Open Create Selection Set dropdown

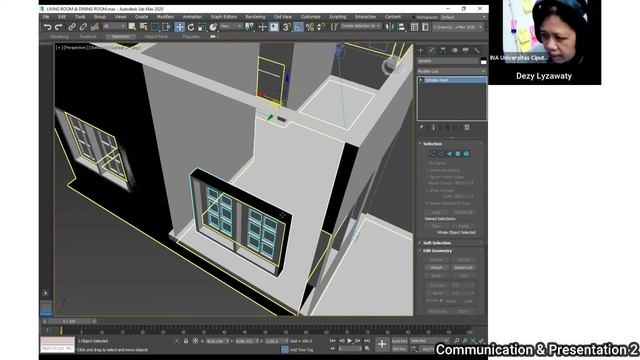coord(360,26)
